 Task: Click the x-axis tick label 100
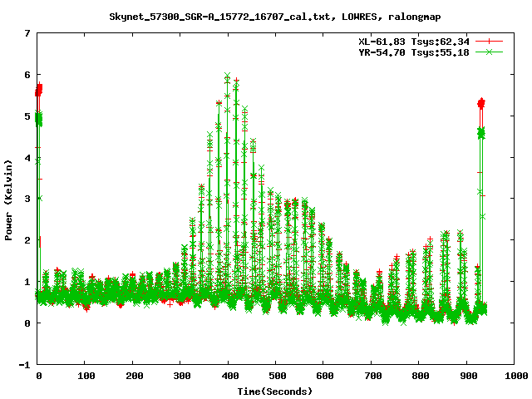click(x=86, y=376)
